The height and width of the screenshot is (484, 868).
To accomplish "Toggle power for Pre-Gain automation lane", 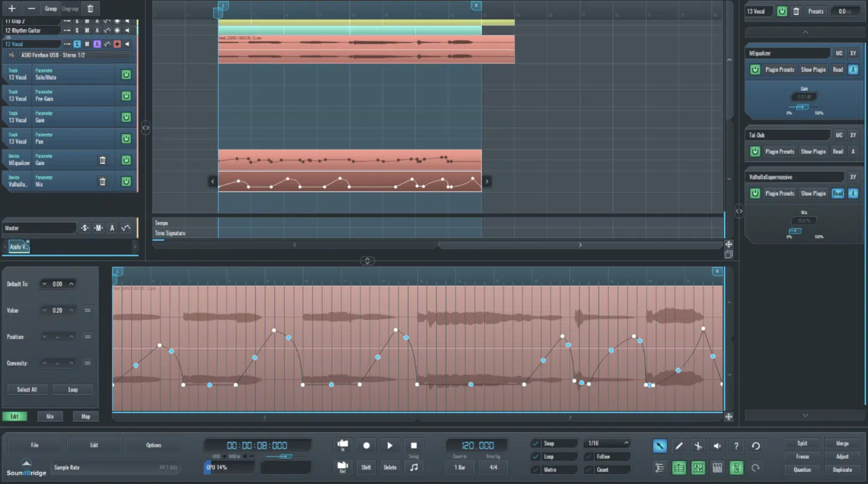I will (x=126, y=96).
